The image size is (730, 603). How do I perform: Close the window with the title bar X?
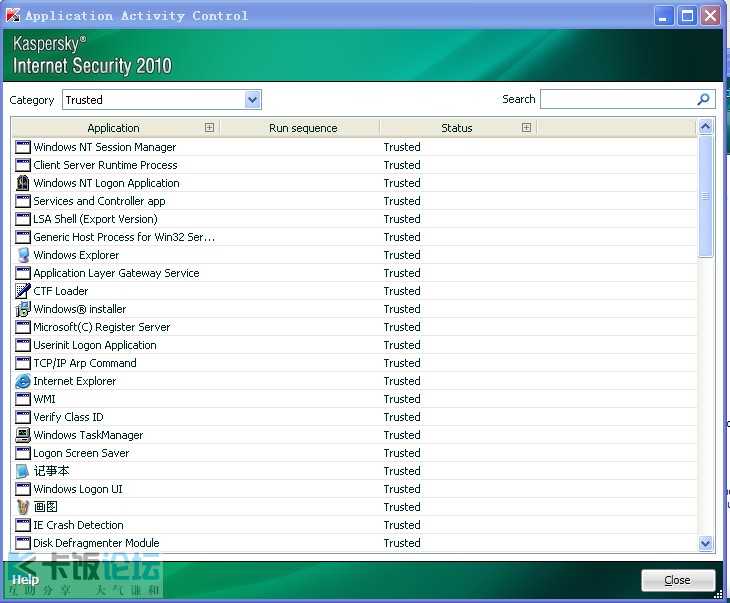click(711, 16)
